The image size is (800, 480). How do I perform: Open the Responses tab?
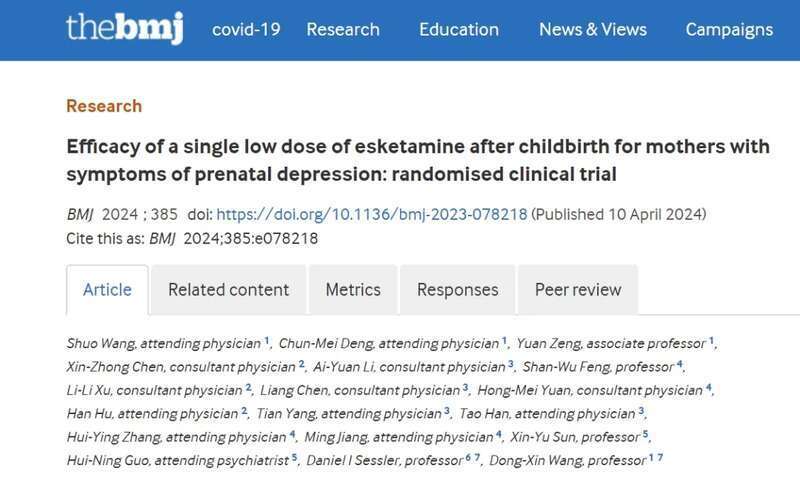pos(458,290)
